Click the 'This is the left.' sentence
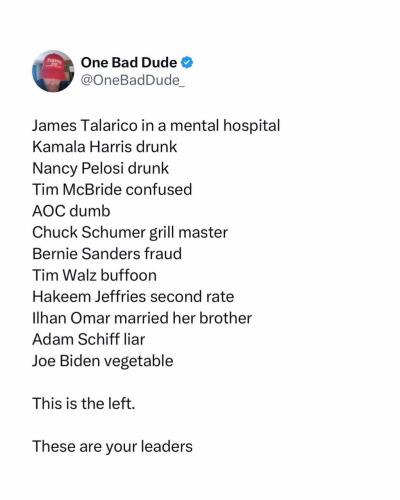This screenshot has height=500, width=400. coord(84,404)
